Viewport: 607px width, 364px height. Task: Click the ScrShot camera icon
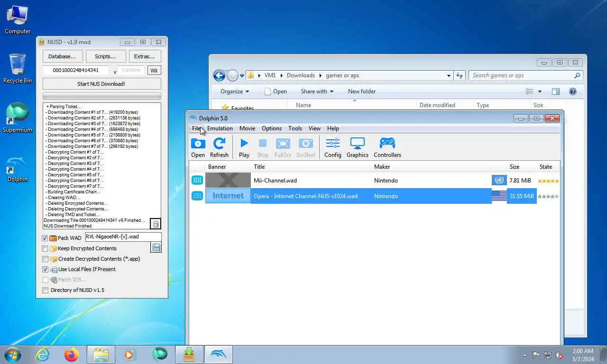306,144
